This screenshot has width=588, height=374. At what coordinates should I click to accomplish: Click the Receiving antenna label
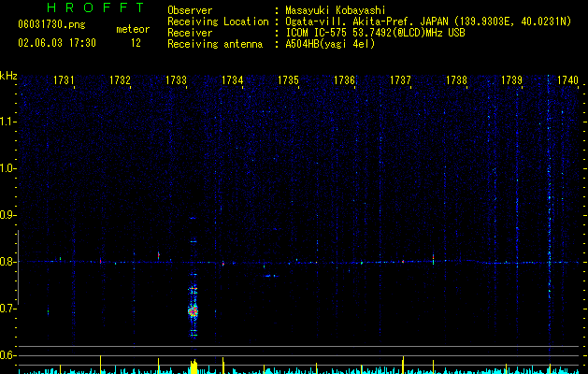(x=215, y=44)
